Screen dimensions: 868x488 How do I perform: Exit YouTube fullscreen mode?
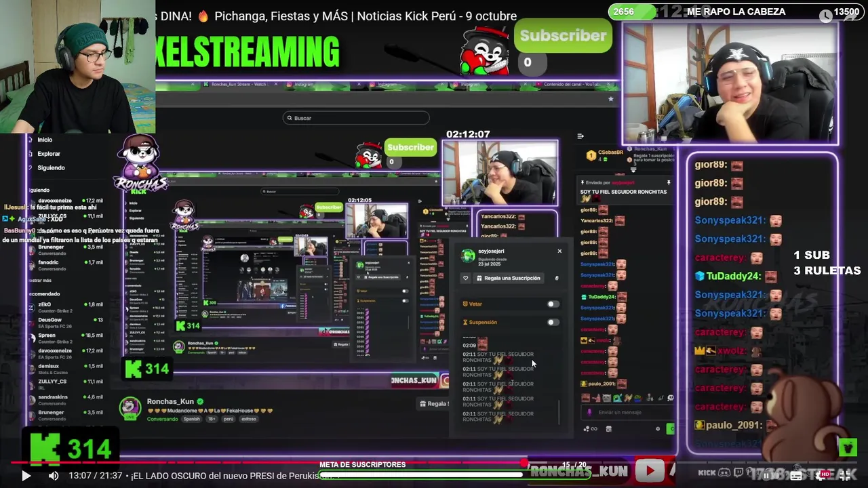click(846, 476)
